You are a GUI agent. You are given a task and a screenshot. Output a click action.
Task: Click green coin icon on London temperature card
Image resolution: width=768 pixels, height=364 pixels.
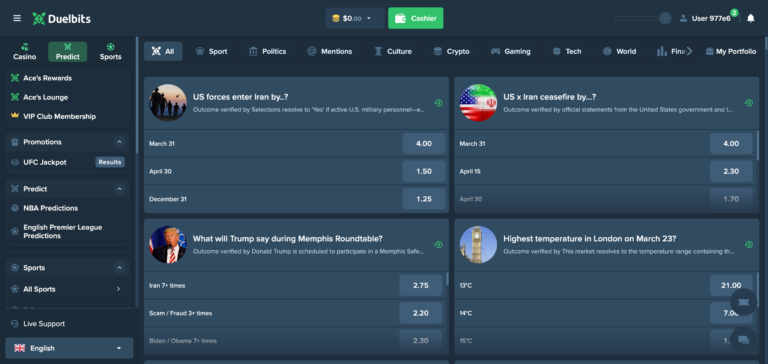point(749,244)
